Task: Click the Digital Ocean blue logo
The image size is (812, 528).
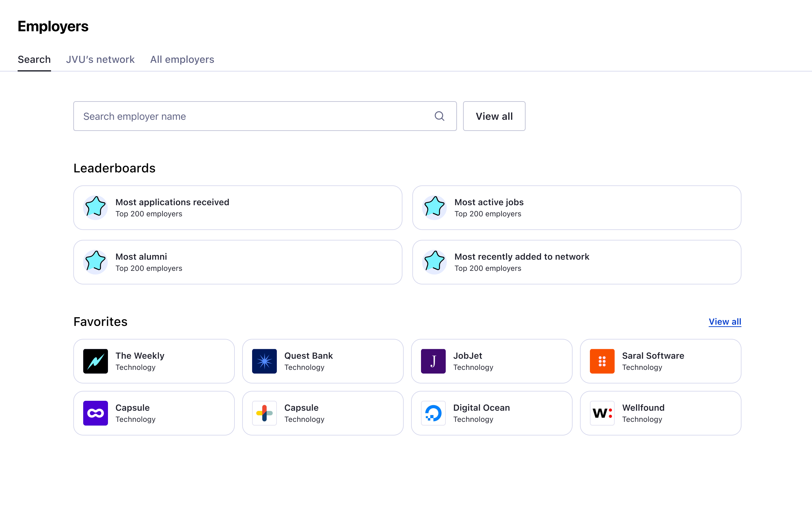Action: (x=433, y=413)
